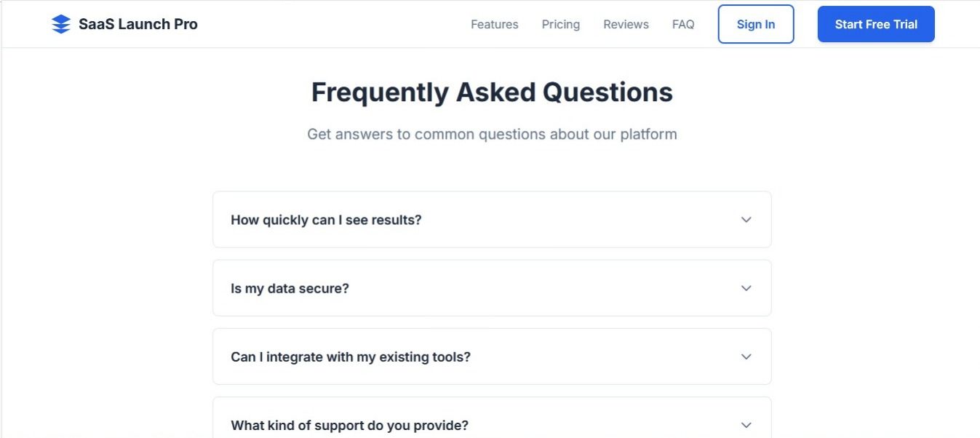Open the Pricing nav link
Viewport: 980px width, 438px height.
pyautogui.click(x=561, y=24)
